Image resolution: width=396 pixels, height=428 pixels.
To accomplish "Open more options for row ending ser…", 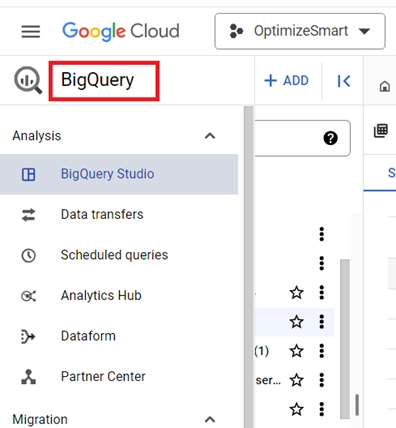I will point(322,380).
